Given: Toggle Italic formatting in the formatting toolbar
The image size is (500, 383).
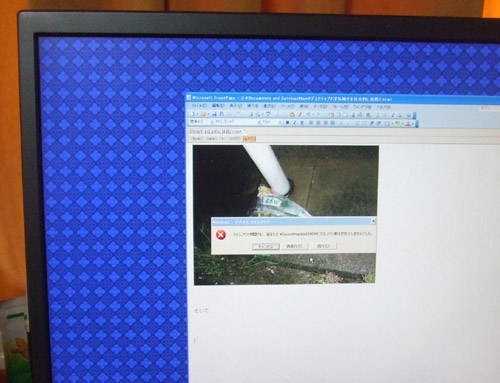Looking at the screenshot, I should pos(295,123).
